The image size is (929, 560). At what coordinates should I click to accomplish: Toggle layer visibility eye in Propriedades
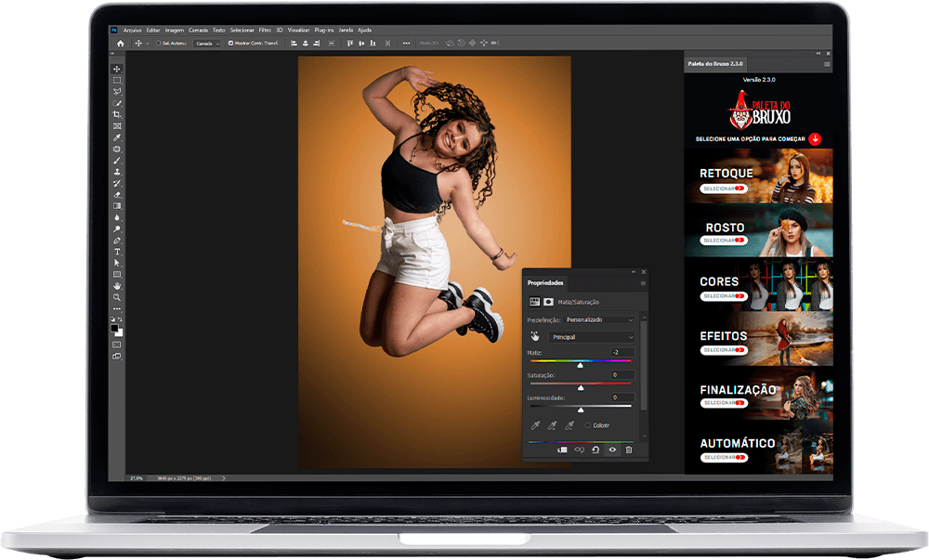(x=612, y=449)
